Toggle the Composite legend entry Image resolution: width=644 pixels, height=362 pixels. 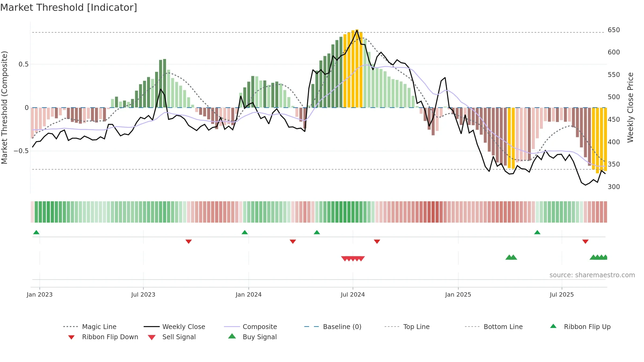pos(250,327)
